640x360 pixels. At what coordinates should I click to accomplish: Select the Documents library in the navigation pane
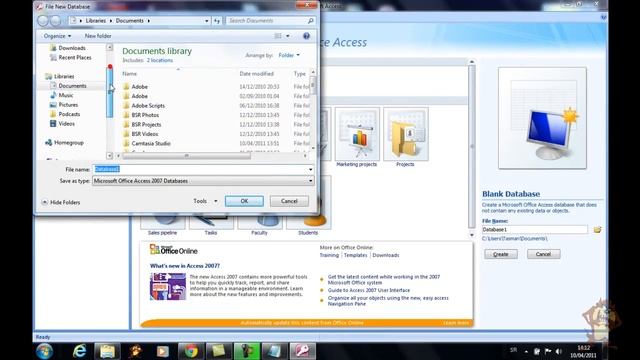click(68, 86)
